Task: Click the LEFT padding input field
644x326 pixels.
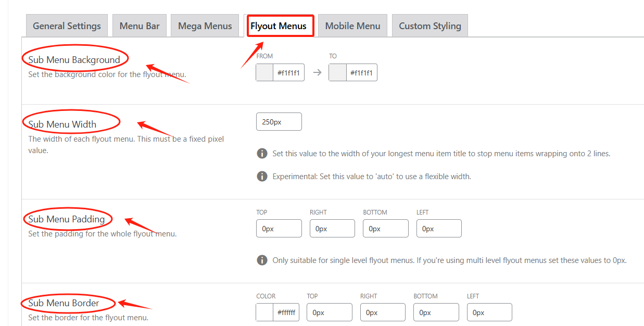Action: click(x=438, y=228)
